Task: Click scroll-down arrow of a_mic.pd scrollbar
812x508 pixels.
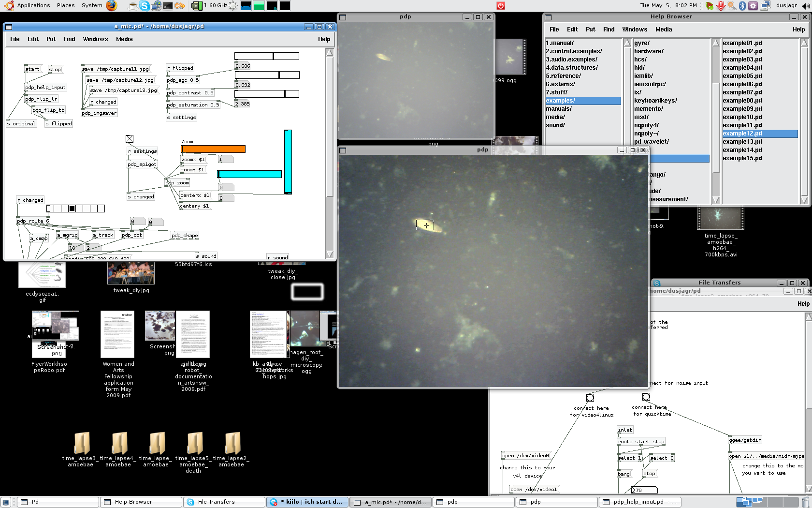Action: point(330,254)
